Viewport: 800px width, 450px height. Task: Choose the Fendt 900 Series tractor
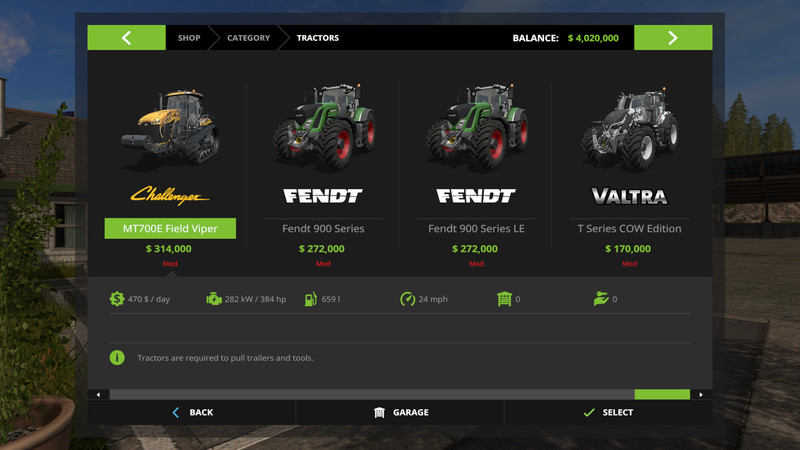[323, 229]
